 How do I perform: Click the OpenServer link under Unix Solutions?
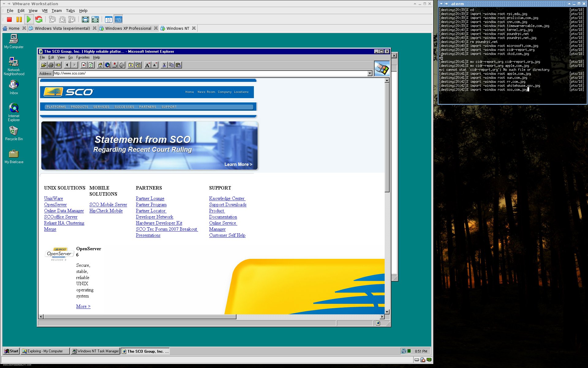[55, 205]
